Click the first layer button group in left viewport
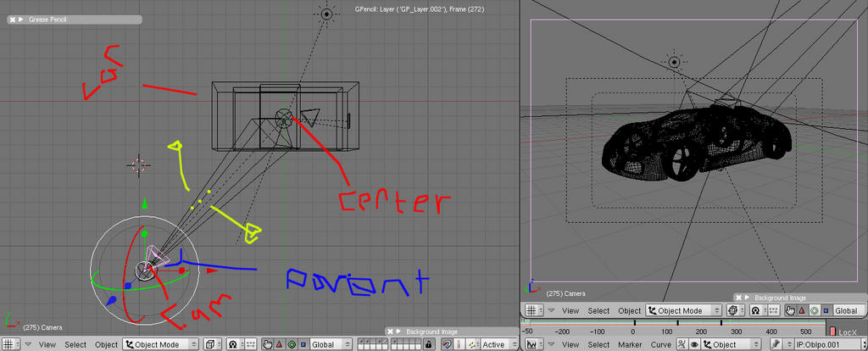 [x=373, y=344]
